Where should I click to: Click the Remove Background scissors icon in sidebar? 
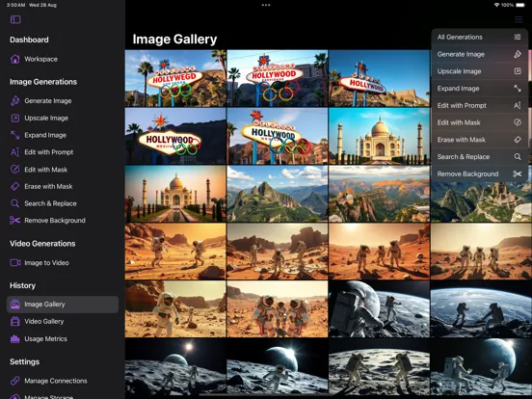coord(14,221)
